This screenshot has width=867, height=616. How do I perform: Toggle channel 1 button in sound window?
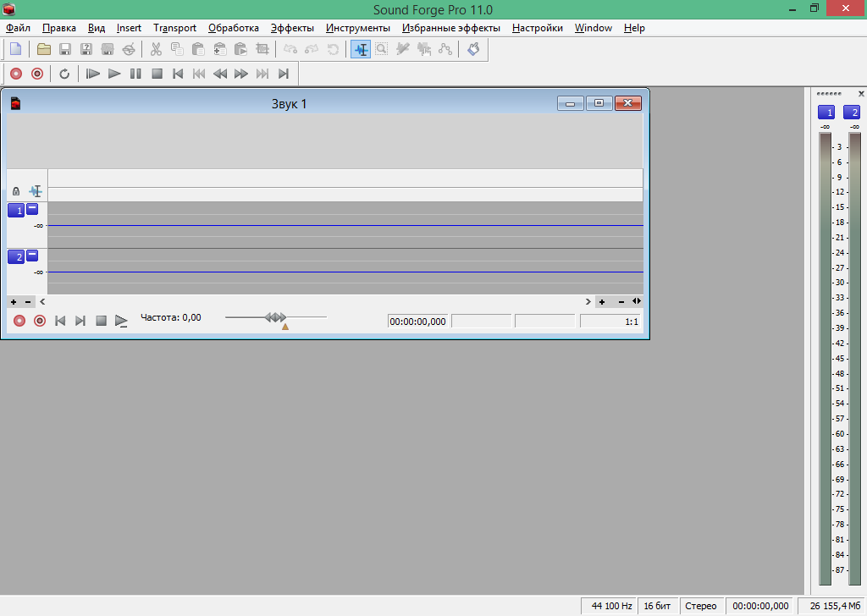pyautogui.click(x=16, y=210)
